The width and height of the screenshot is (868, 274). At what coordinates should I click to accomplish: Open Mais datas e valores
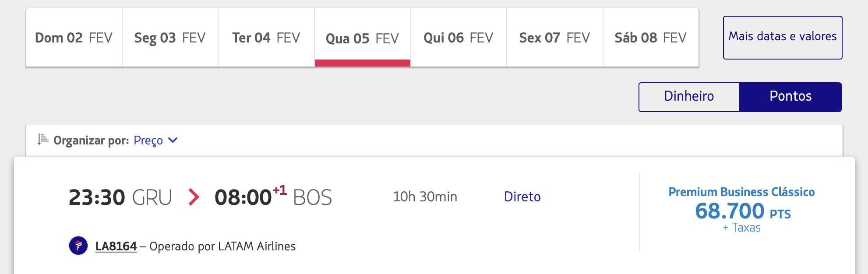783,38
